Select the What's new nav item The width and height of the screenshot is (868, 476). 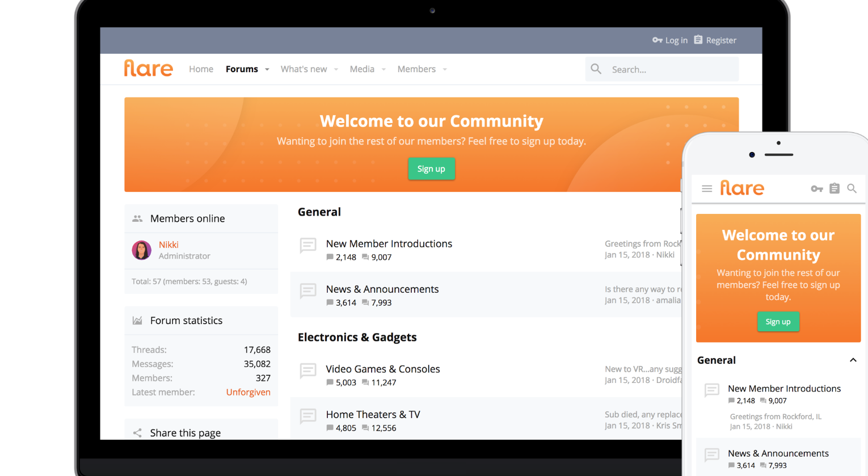click(304, 69)
